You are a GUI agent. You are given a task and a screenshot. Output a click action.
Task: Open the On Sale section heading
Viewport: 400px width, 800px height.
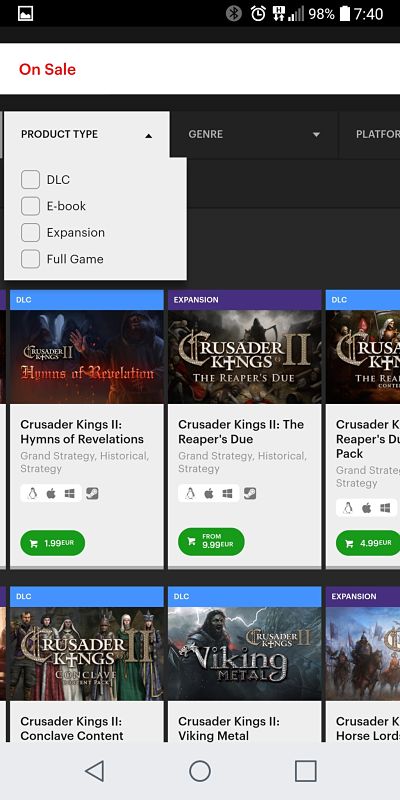(47, 69)
